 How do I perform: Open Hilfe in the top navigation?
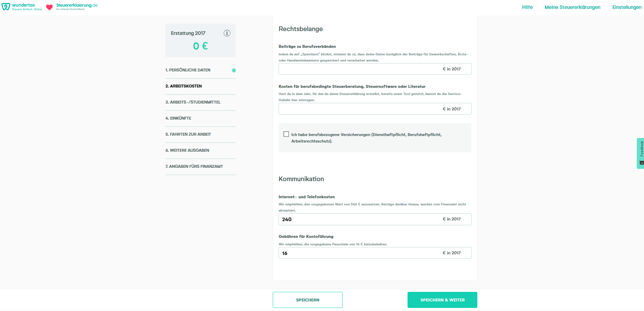tap(527, 7)
